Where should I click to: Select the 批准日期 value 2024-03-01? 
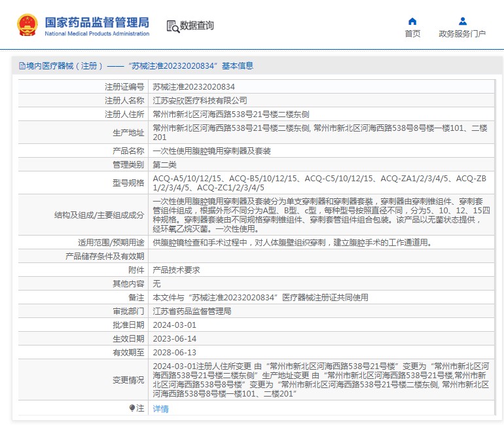click(174, 325)
